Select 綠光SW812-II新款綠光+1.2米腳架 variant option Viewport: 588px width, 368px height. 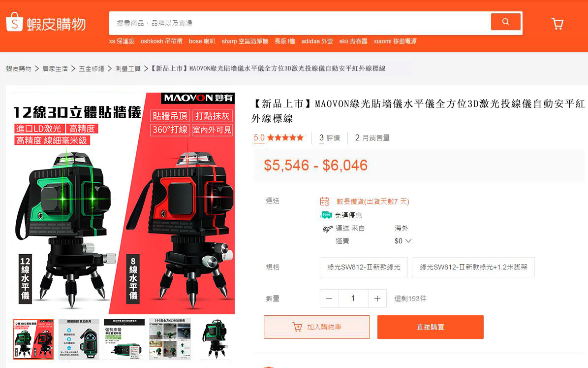(x=473, y=267)
